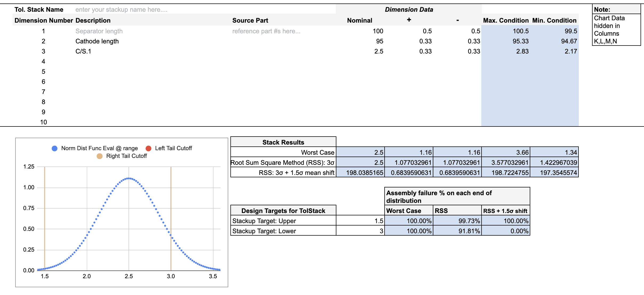
Task: Click the blue Norm Dist legend dot
Action: coord(55,148)
